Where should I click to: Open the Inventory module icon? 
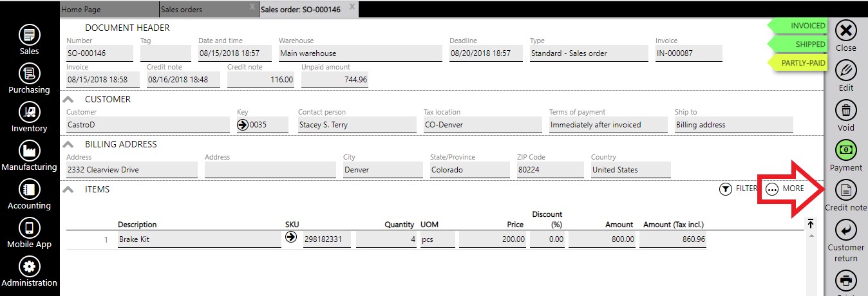point(30,112)
